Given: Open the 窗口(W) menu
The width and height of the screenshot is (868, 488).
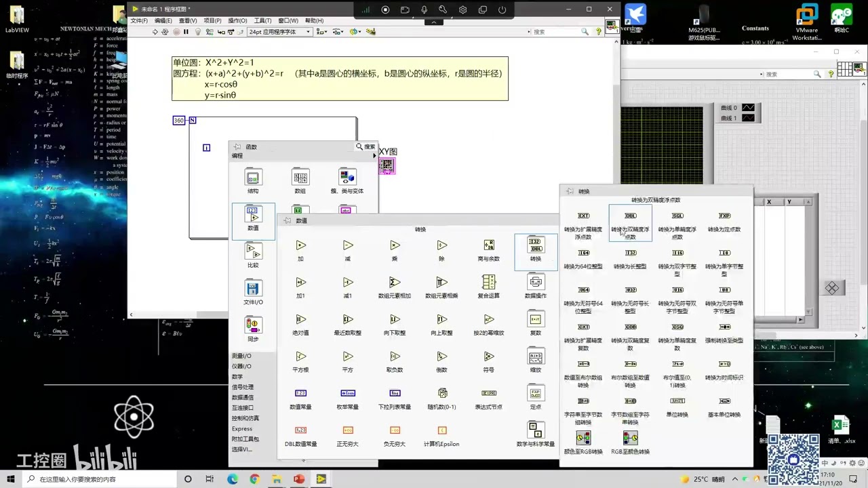Looking at the screenshot, I should 288,21.
